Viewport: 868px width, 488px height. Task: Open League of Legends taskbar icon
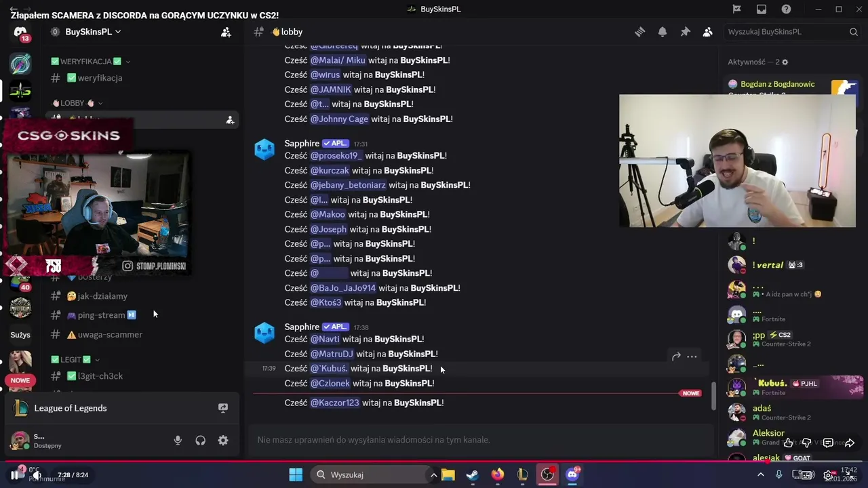522,474
